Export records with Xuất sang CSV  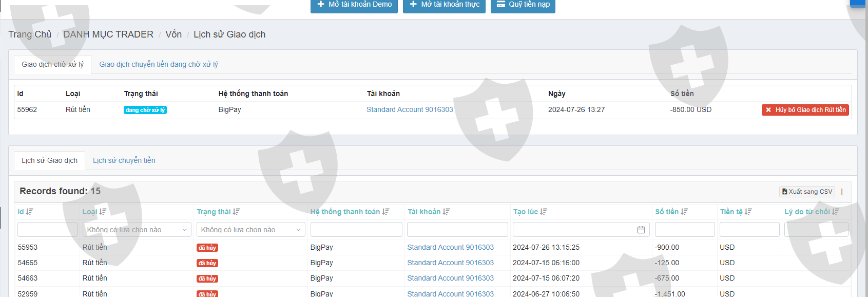807,192
